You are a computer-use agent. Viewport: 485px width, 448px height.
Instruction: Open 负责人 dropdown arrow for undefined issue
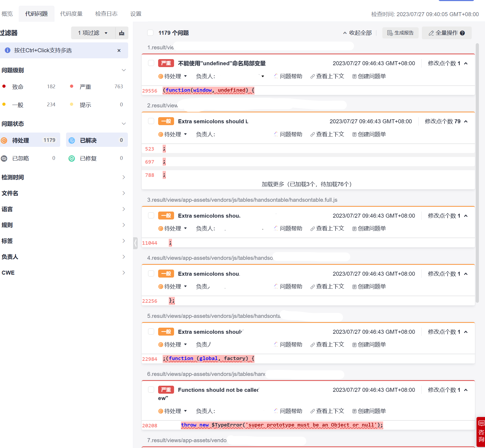(263, 76)
